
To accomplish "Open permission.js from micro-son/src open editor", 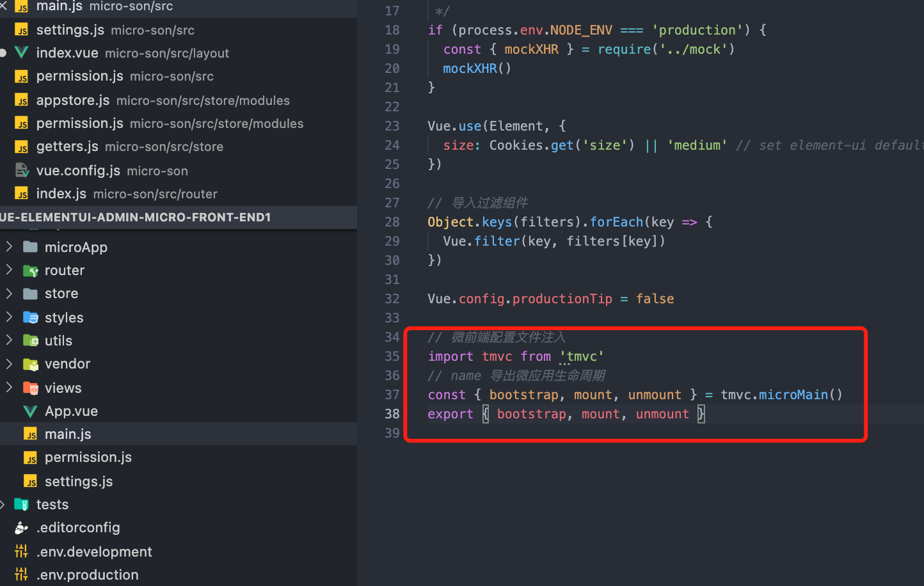I will point(179,76).
